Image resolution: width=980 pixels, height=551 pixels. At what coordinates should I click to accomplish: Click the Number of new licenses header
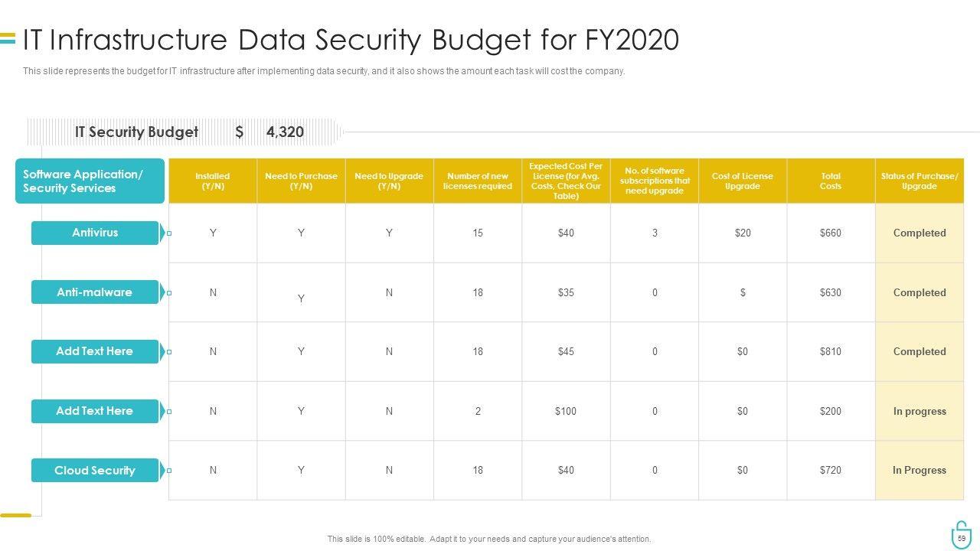click(478, 181)
